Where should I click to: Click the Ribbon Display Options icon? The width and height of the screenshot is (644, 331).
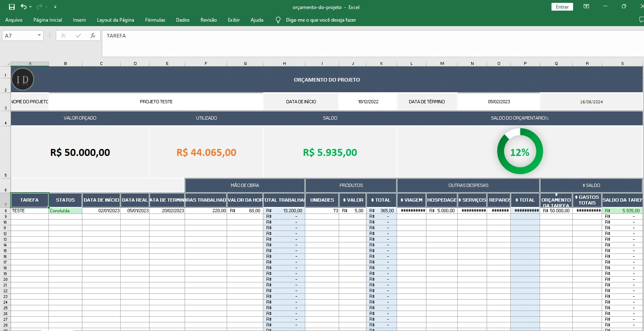tap(586, 7)
